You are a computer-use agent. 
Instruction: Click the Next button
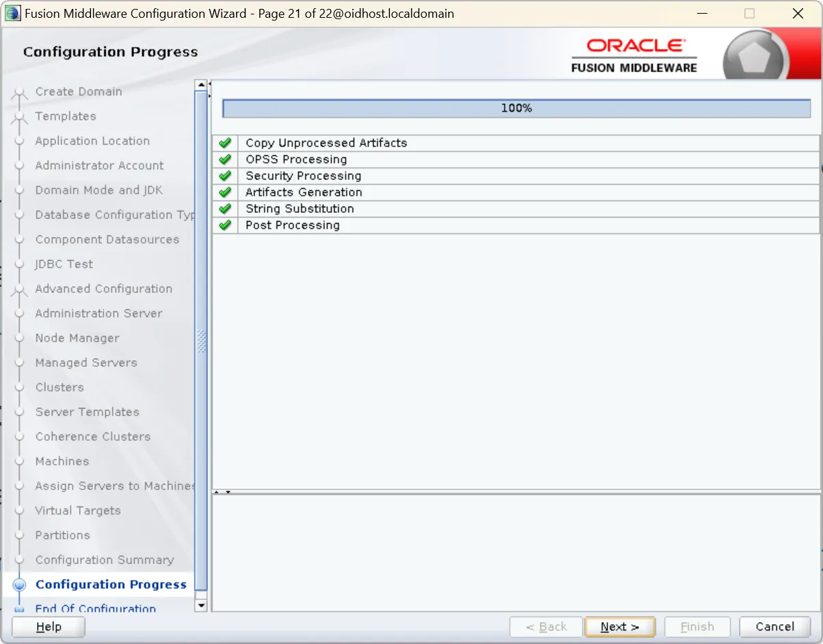pos(620,627)
